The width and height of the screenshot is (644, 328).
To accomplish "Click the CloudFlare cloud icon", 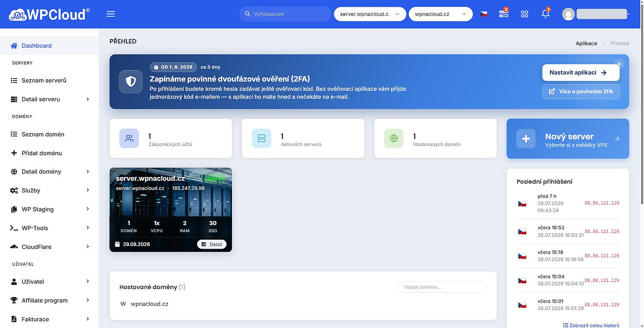I will click(14, 247).
